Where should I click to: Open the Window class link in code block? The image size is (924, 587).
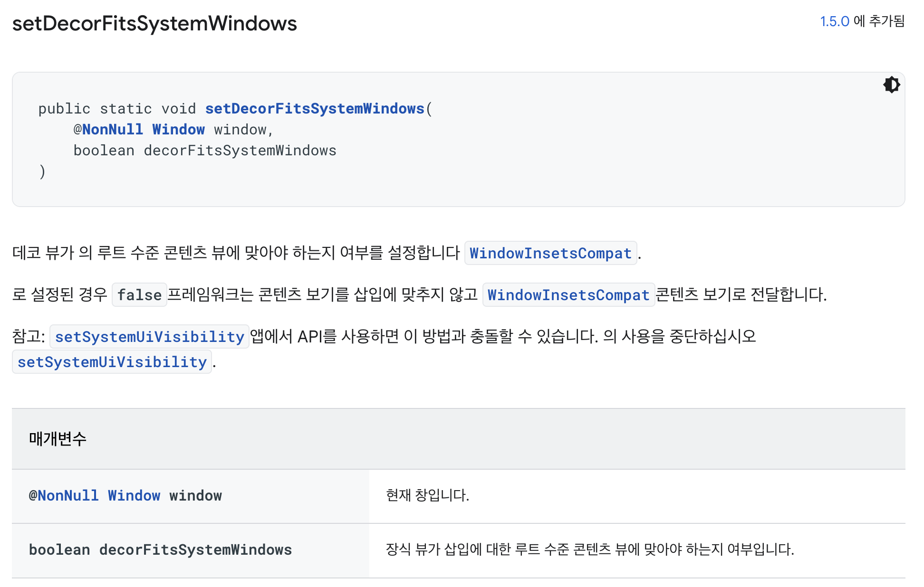pyautogui.click(x=178, y=130)
